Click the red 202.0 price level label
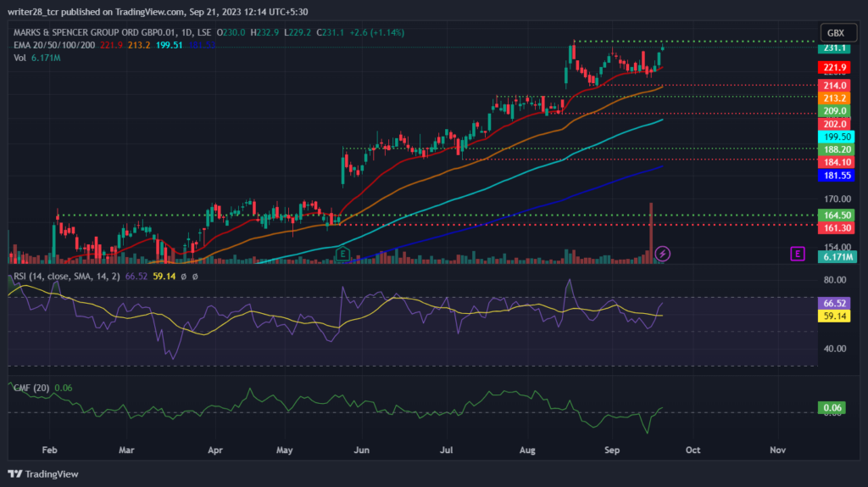This screenshot has height=487, width=868. click(835, 124)
